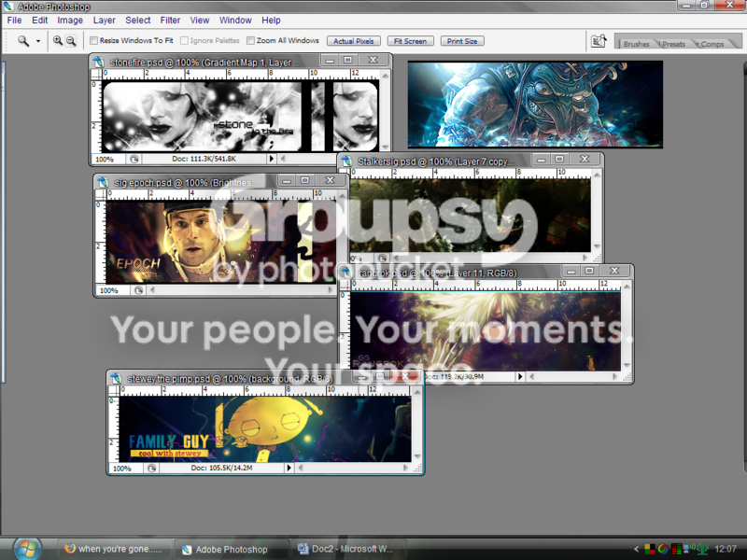Switch to Doc2 - Microsoft Word taskbar item
The height and width of the screenshot is (560, 747).
346,549
